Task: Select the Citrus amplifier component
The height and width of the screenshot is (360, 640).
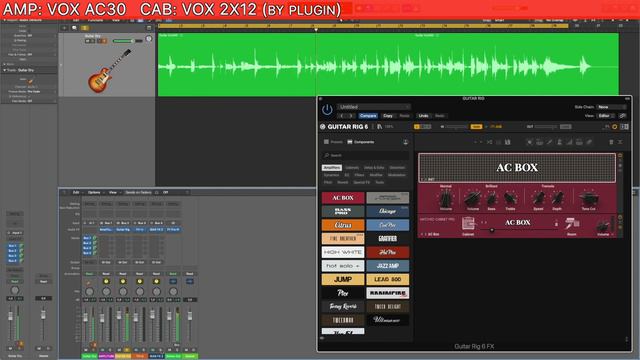Action: click(343, 225)
